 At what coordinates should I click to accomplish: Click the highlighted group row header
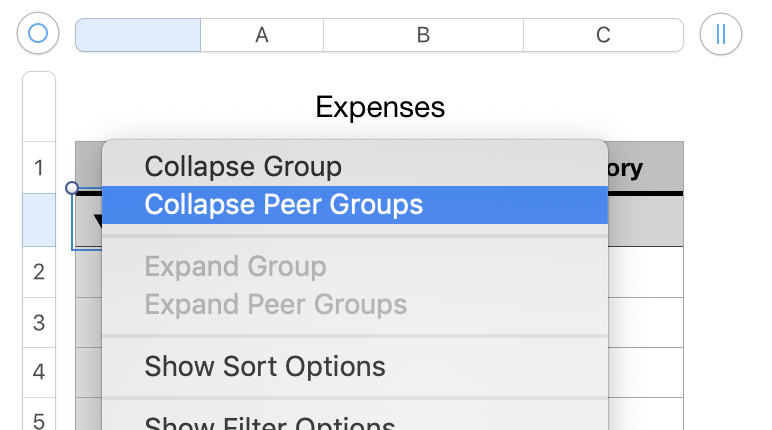click(x=39, y=220)
